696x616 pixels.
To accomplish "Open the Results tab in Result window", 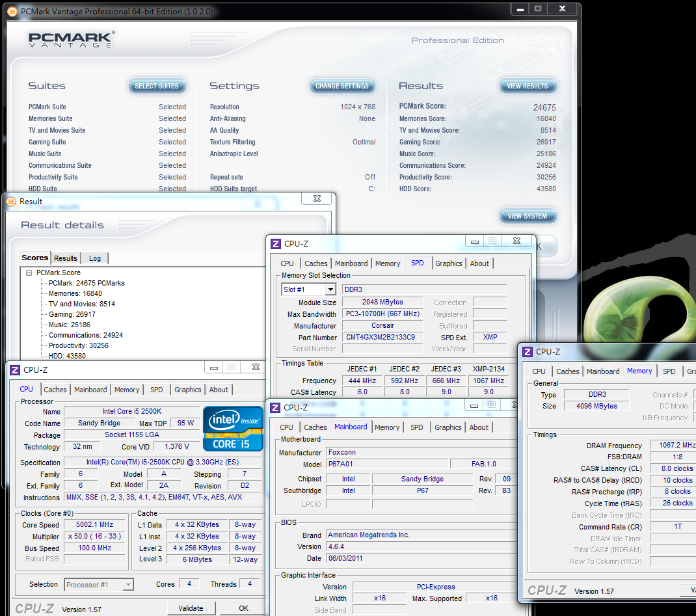I will (x=66, y=258).
